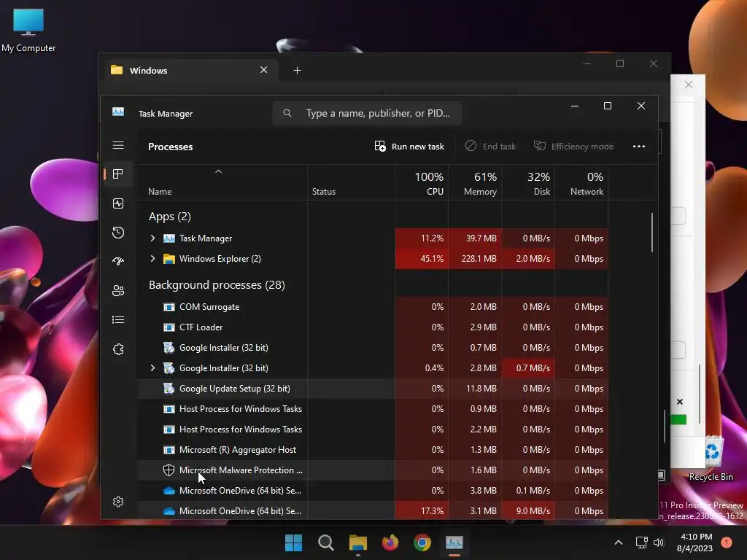Click the search field in Task Manager
Viewport: 747px width, 560px height.
(367, 113)
